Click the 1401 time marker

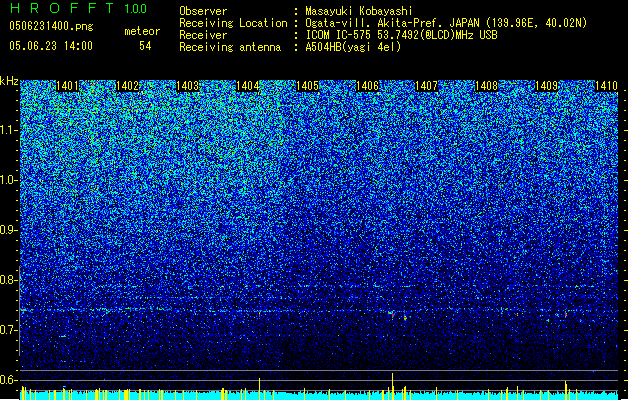tap(67, 86)
